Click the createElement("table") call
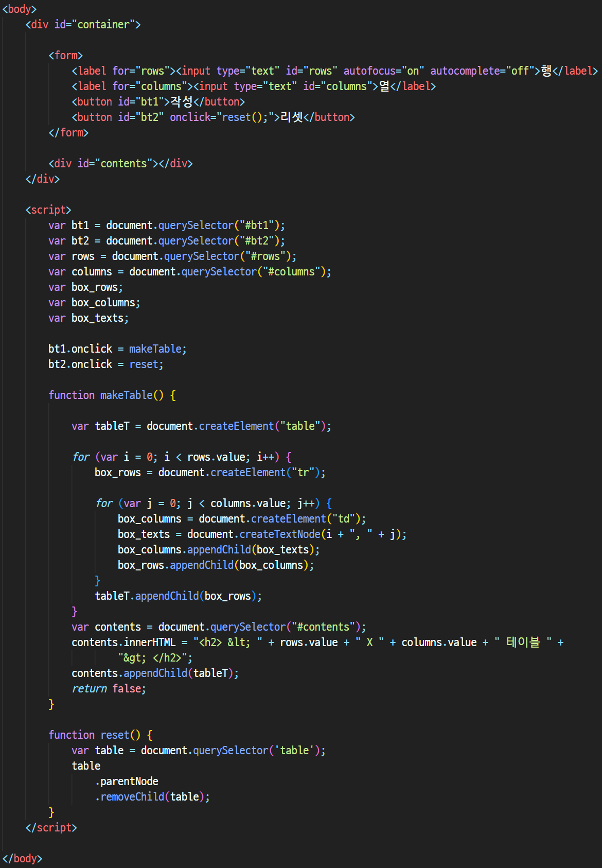The width and height of the screenshot is (602, 868). point(262,426)
